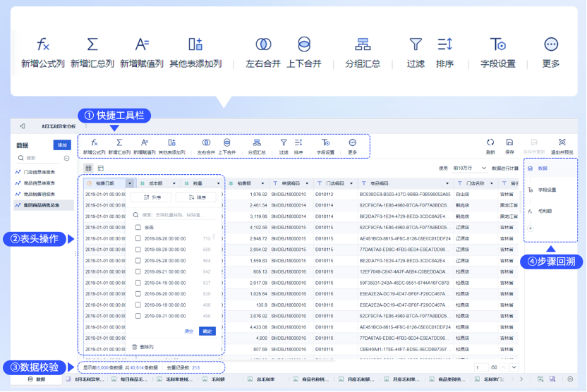Click the blue 添加 button in data panel
This screenshot has height=392, width=587.
point(62,145)
